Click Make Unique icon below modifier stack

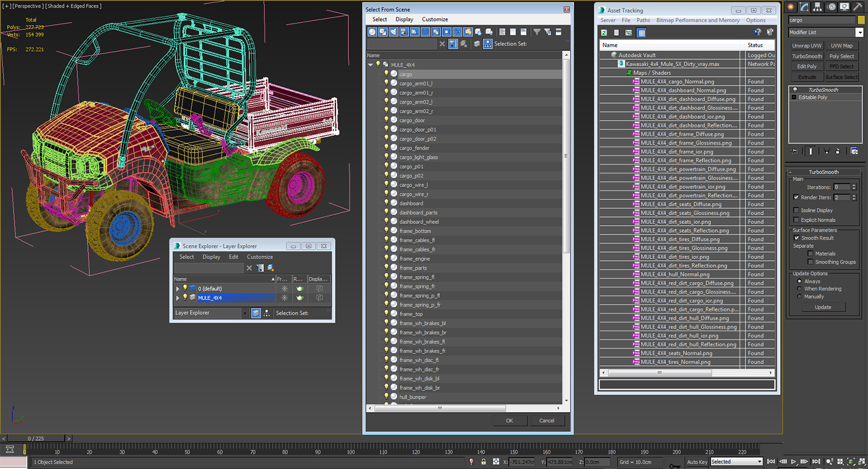click(x=826, y=151)
